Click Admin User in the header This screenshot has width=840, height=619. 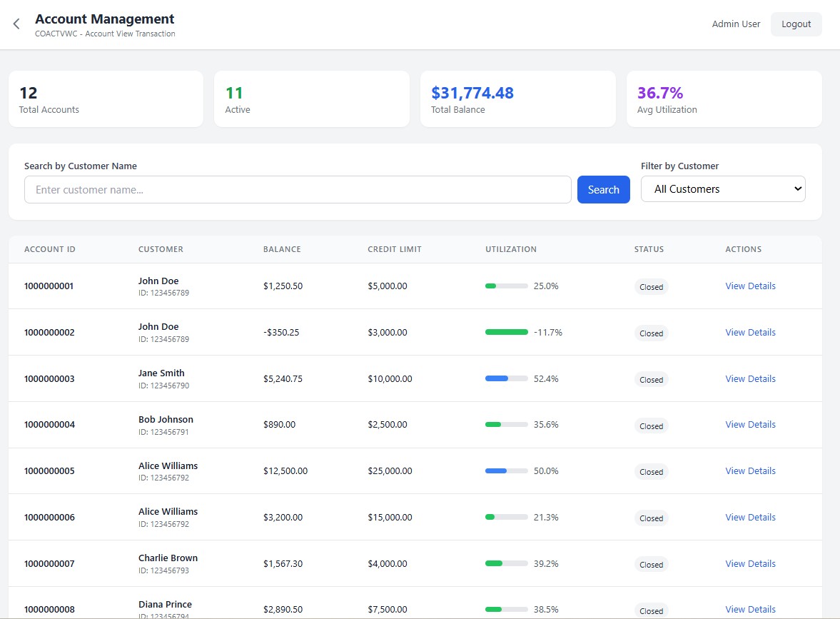point(736,24)
